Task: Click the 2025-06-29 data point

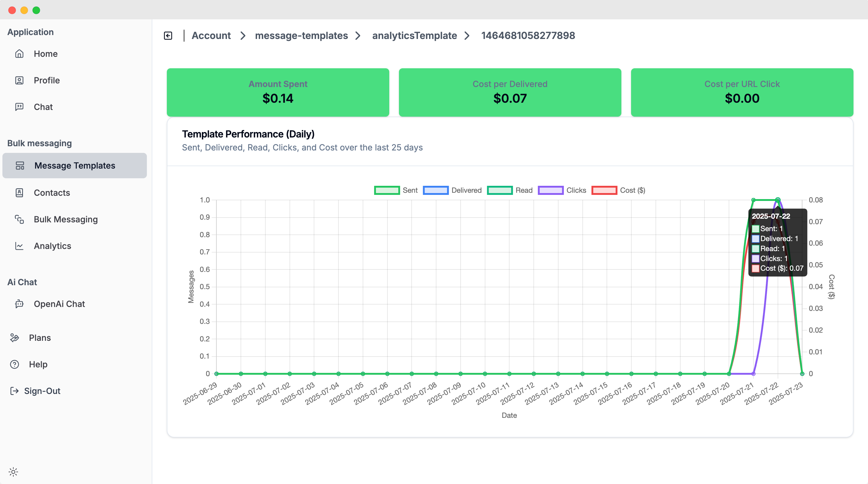Action: [x=217, y=373]
